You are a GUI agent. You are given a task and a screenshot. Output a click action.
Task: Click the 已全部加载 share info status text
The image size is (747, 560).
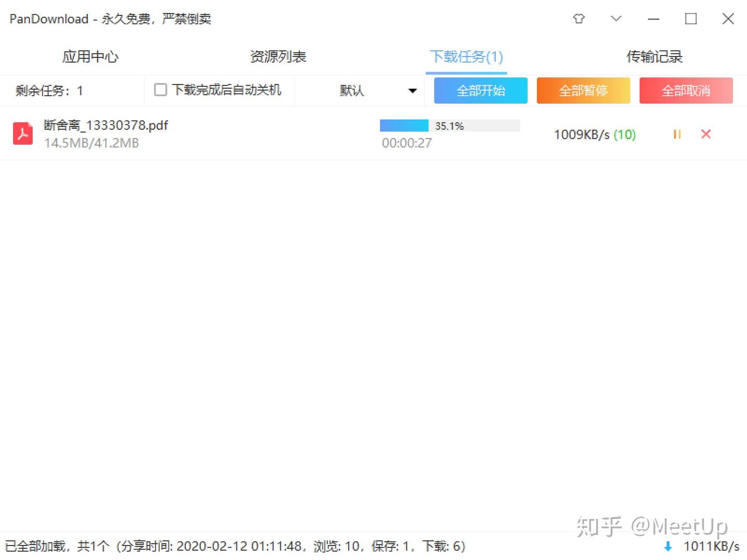click(x=235, y=546)
